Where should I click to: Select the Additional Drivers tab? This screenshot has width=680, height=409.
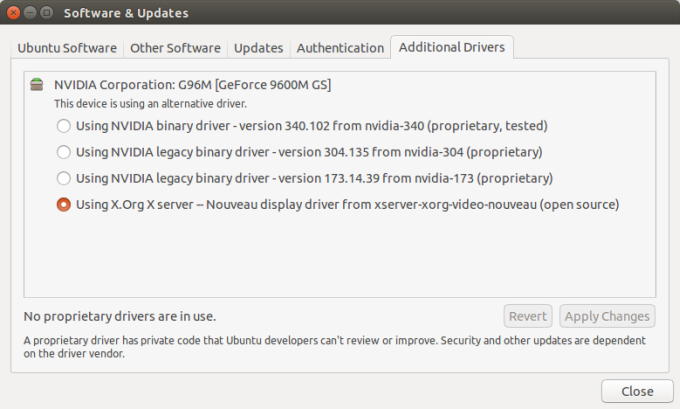tap(452, 47)
